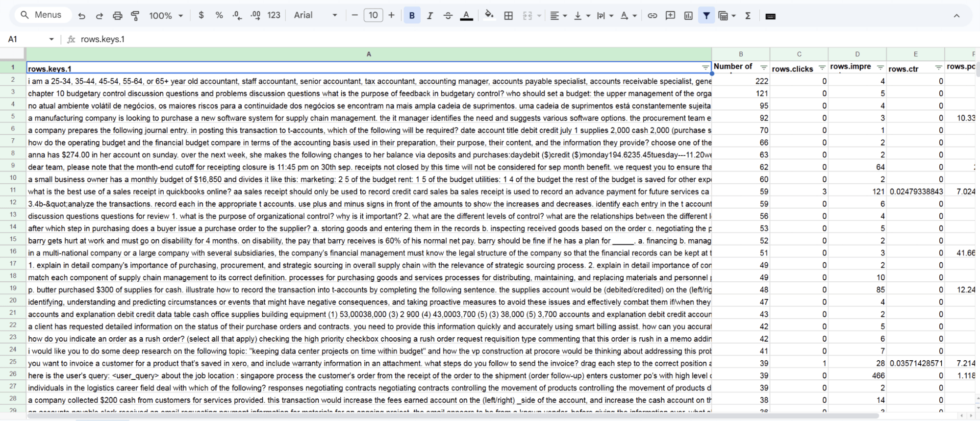Turn off the filter toggle
Image resolution: width=980 pixels, height=421 pixels.
pyautogui.click(x=706, y=16)
